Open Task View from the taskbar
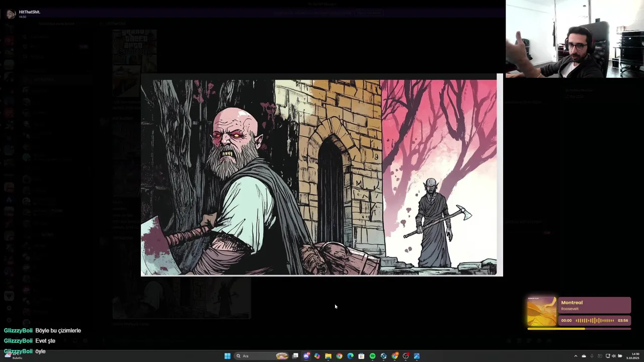Screen dimensions: 644x362 coord(295,356)
